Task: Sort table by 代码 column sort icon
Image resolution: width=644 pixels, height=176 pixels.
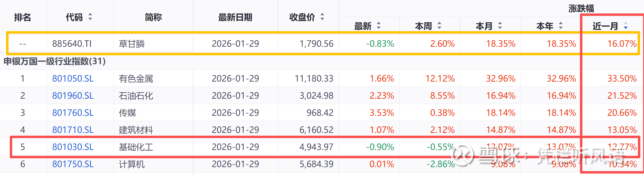Action: (x=90, y=17)
